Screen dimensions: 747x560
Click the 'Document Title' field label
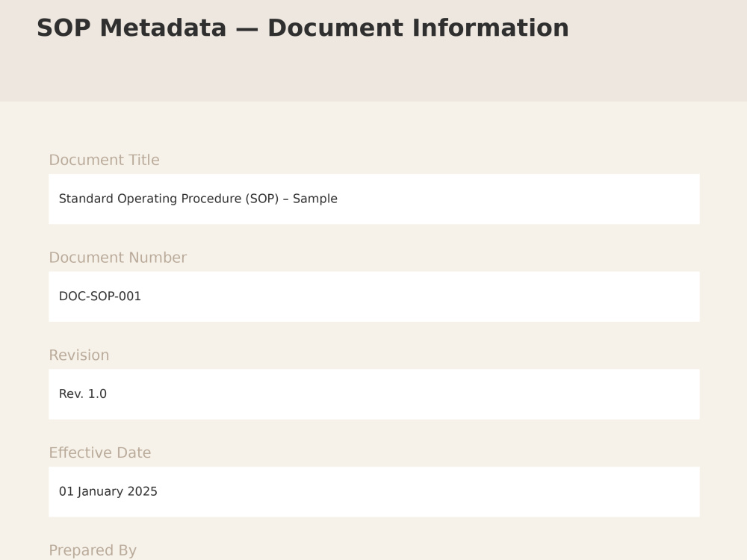pos(105,160)
